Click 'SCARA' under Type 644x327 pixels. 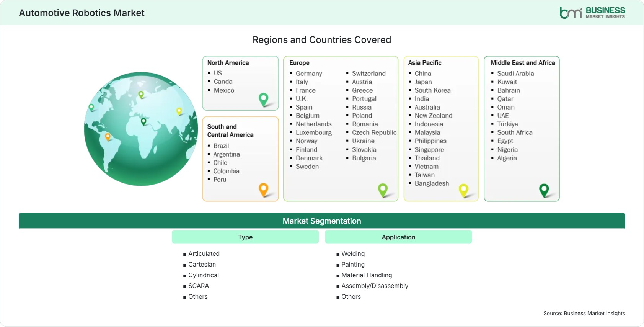click(x=199, y=286)
